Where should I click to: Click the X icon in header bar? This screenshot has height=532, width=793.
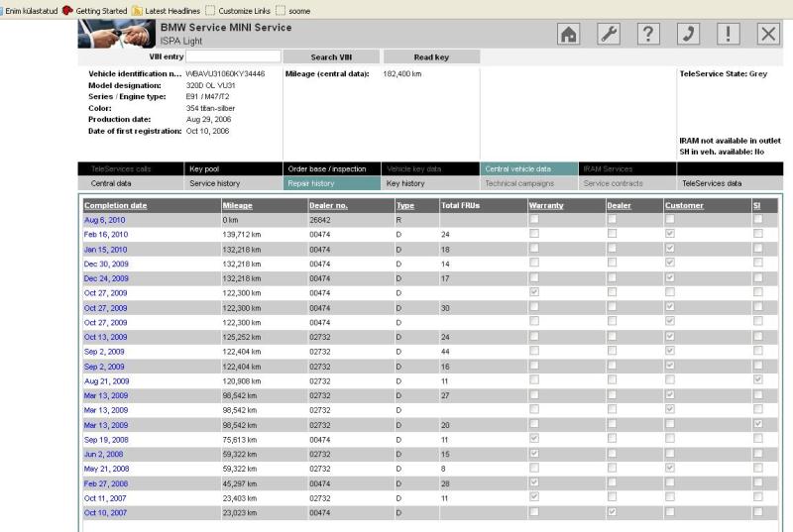[x=768, y=34]
